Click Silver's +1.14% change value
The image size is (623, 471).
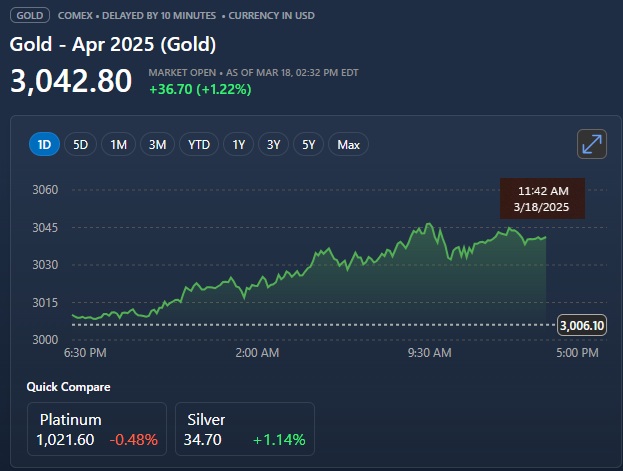279,439
